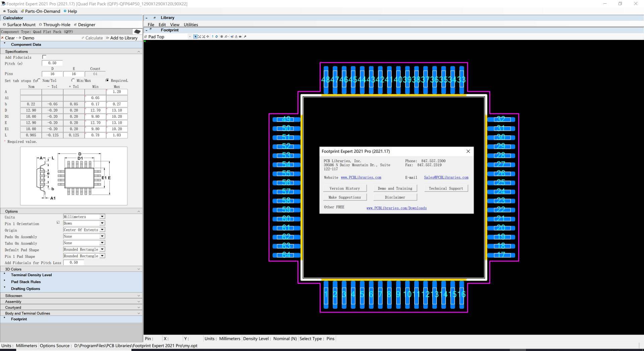This screenshot has width=644, height=351.
Task: Open the measure tool icon
Action: coord(226,37)
